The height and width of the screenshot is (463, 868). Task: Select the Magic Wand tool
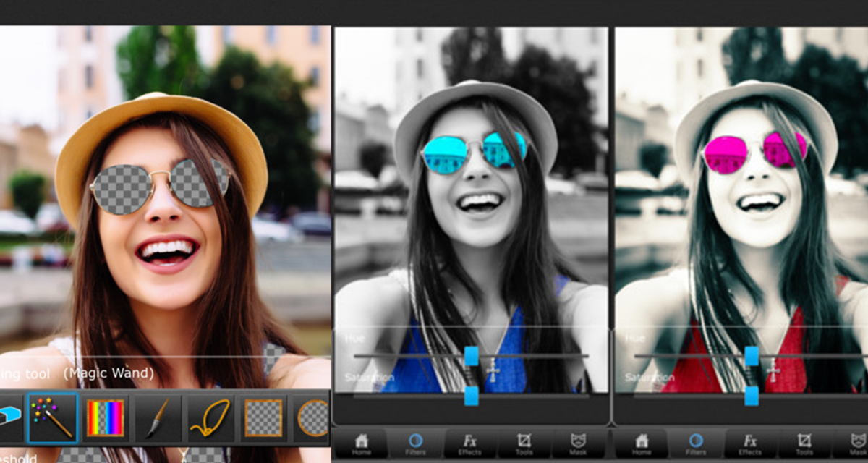[x=53, y=418]
